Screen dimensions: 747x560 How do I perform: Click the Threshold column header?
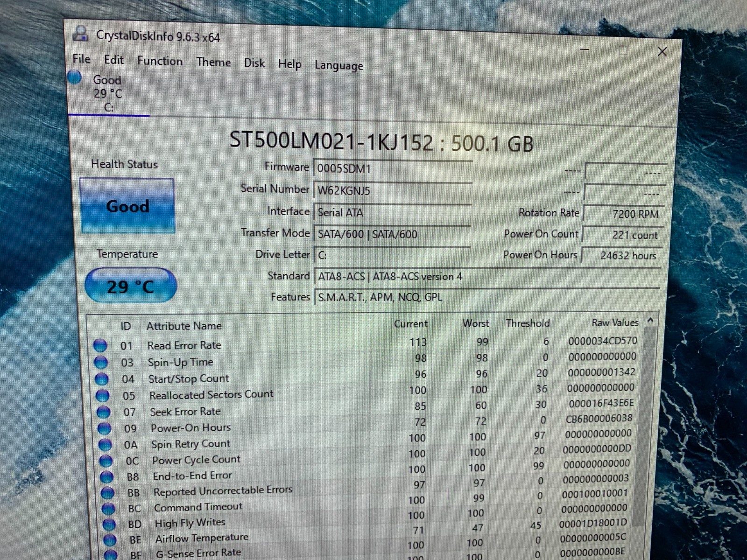[528, 323]
